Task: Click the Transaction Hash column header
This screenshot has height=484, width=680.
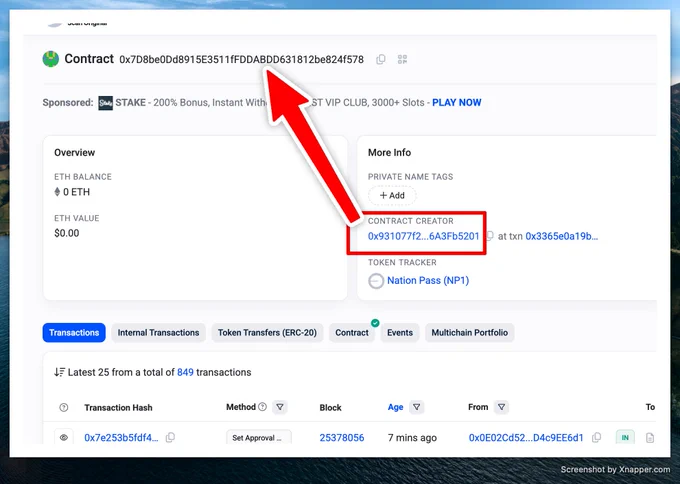Action: [118, 407]
